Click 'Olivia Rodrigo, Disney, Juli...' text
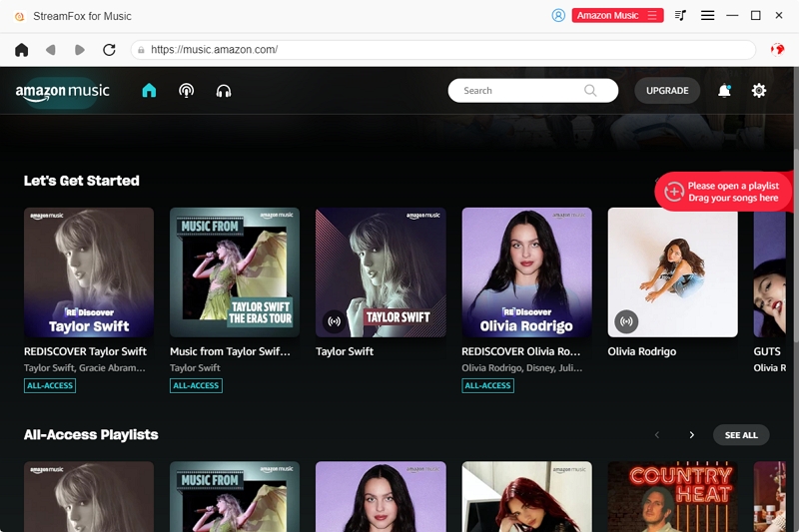The height and width of the screenshot is (532, 799). pyautogui.click(x=521, y=367)
